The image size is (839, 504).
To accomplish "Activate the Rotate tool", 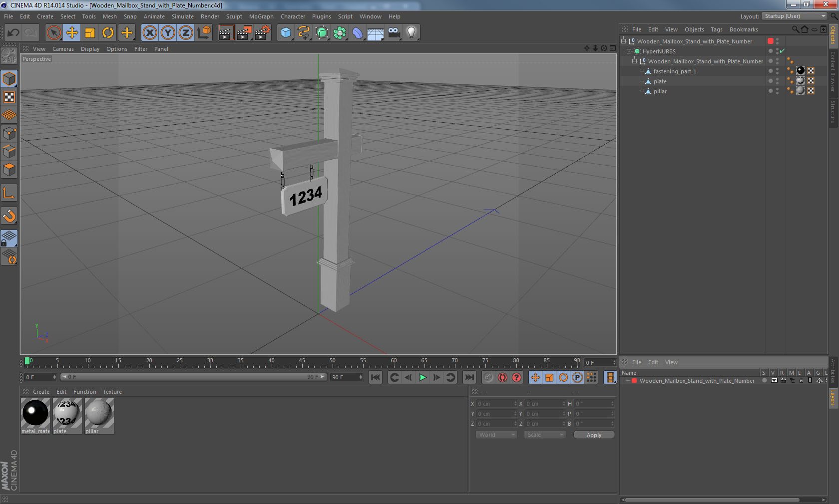I will 108,33.
